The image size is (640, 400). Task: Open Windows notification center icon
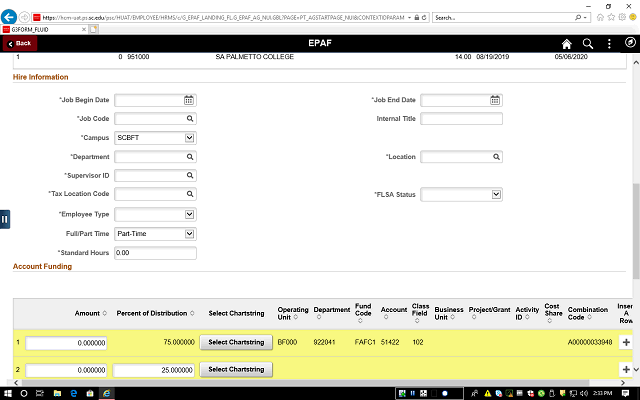625,393
